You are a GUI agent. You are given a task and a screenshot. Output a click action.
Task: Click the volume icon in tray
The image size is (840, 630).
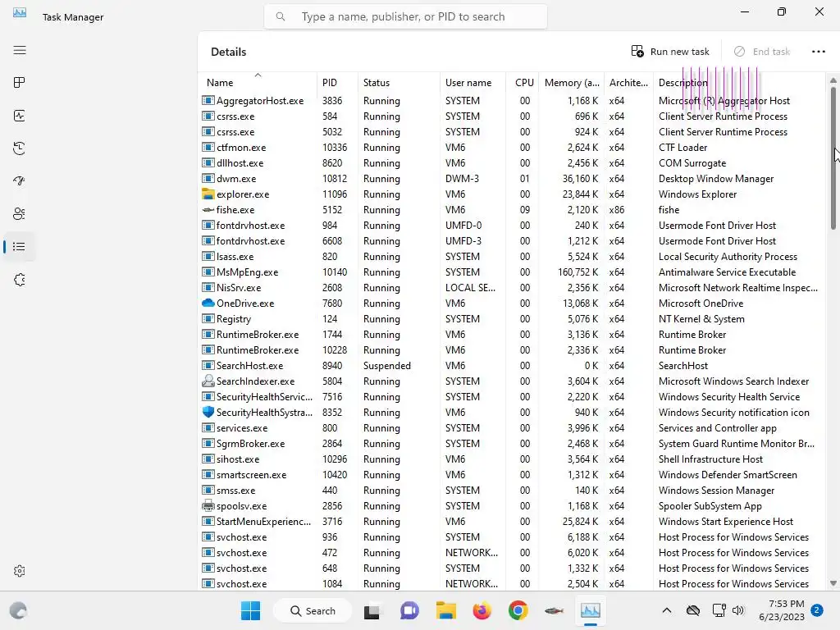(738, 610)
